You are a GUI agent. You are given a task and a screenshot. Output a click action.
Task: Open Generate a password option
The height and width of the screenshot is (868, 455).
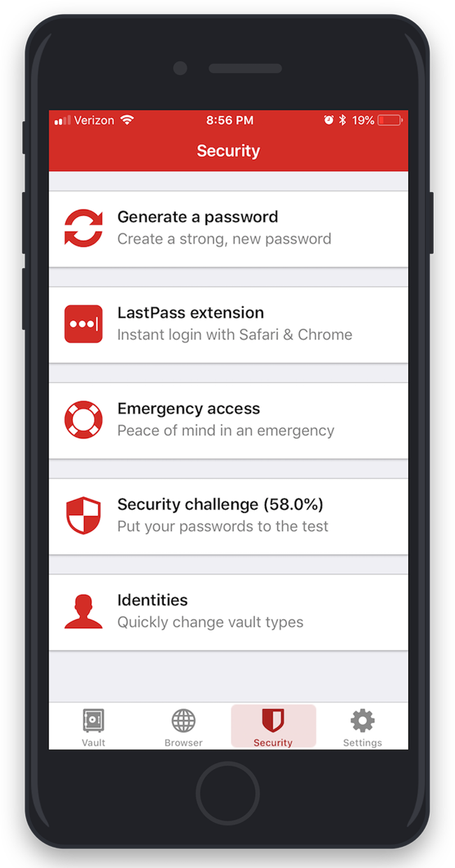(228, 228)
